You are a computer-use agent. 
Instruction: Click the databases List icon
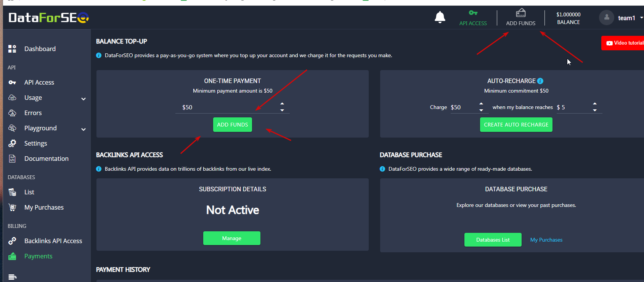click(12, 192)
